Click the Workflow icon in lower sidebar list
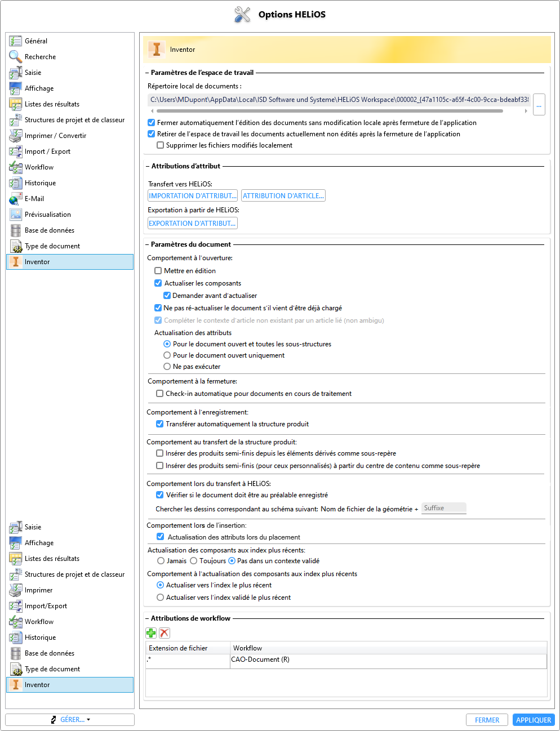The image size is (560, 731). click(15, 622)
